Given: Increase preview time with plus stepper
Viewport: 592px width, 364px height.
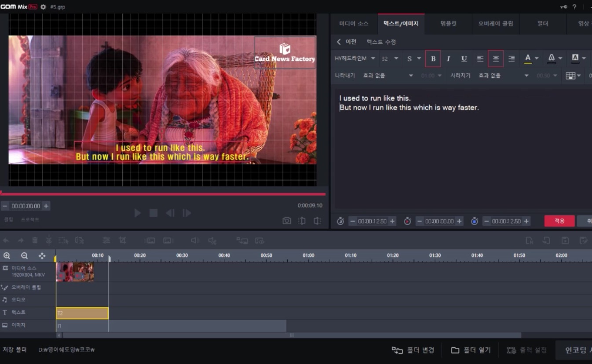Looking at the screenshot, I should pos(46,206).
